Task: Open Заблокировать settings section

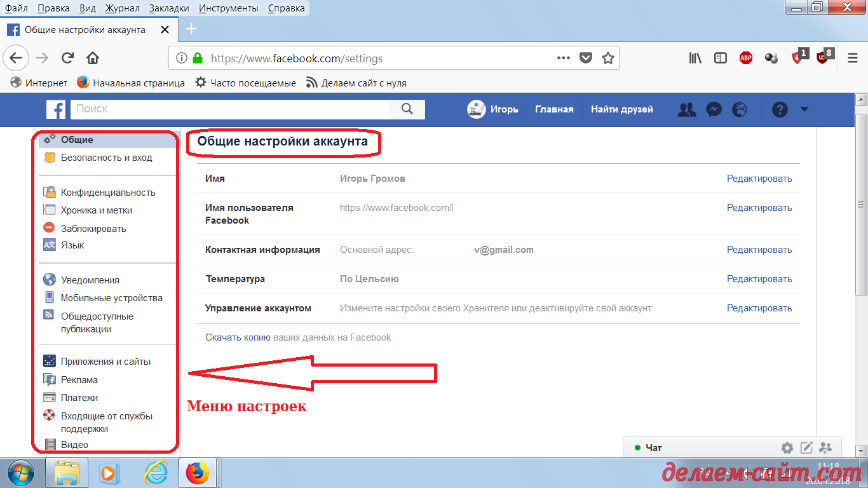Action: [93, 229]
